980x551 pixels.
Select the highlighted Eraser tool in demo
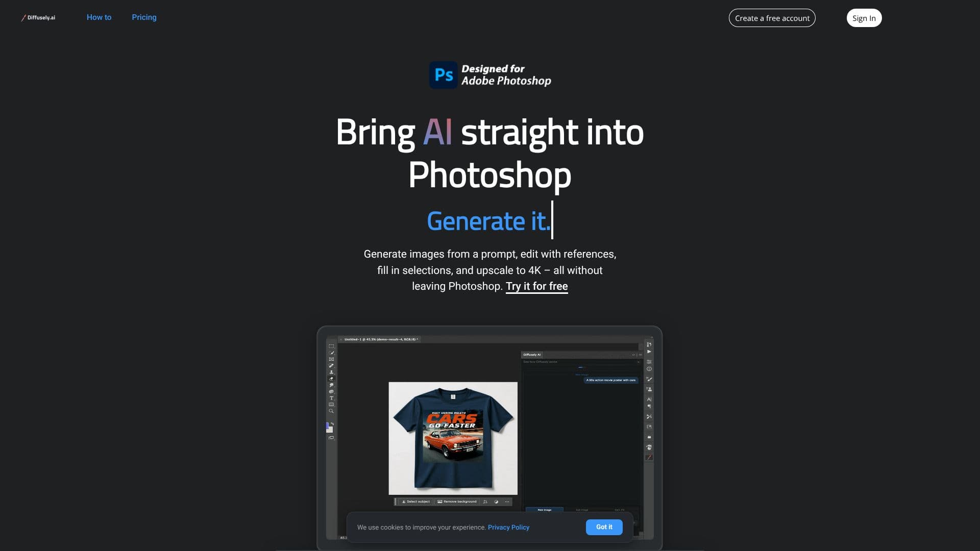(331, 379)
